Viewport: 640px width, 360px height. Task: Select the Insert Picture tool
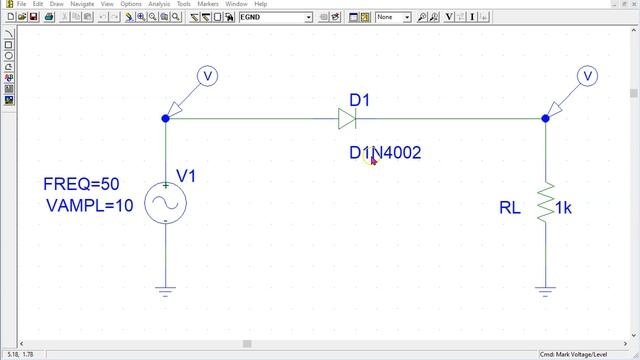click(9, 100)
